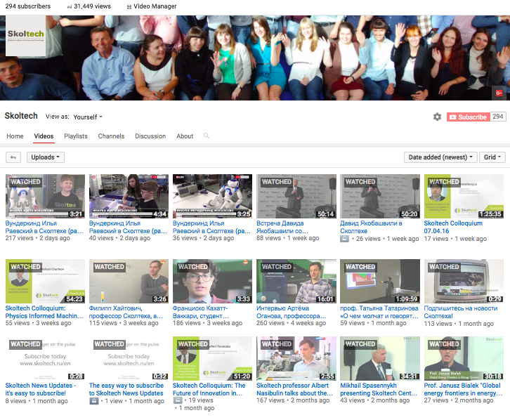Open Skoltech Colloquium: The Future of Innovation title

coord(209,389)
